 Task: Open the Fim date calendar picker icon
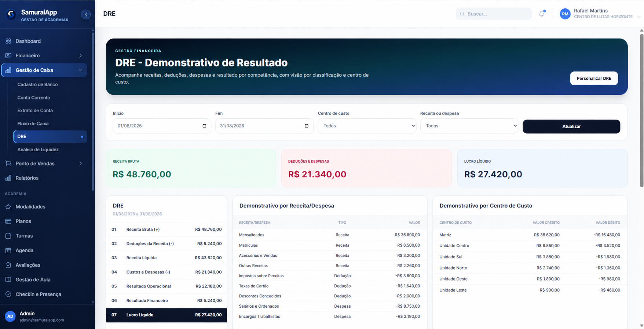(307, 126)
